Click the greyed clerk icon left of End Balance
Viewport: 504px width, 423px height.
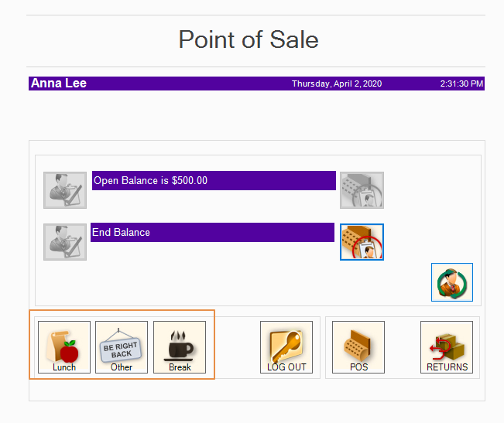[65, 242]
